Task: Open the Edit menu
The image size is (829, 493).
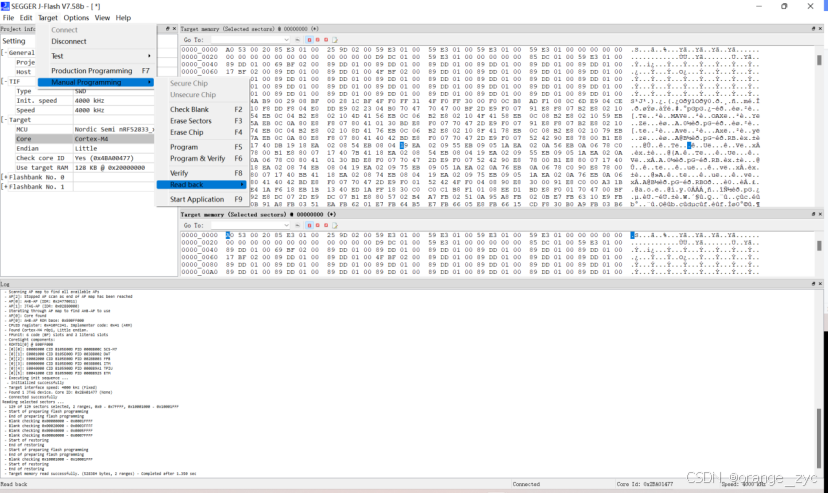Action: (26, 17)
